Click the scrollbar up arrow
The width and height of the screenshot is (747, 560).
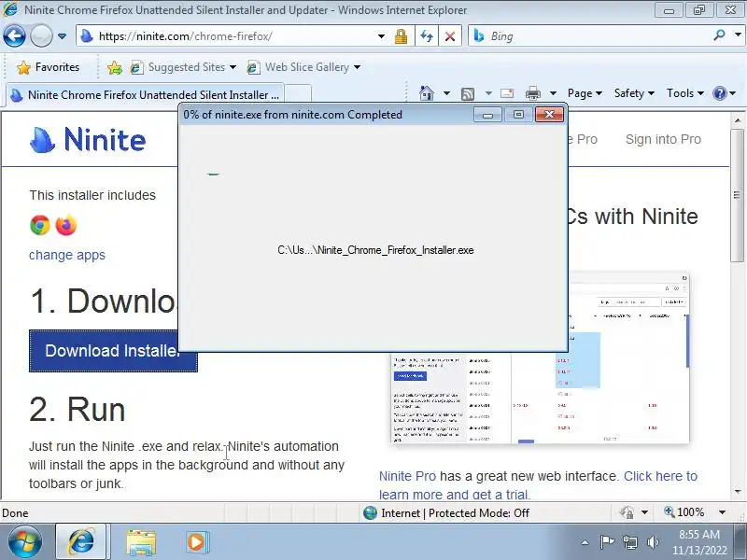click(737, 120)
